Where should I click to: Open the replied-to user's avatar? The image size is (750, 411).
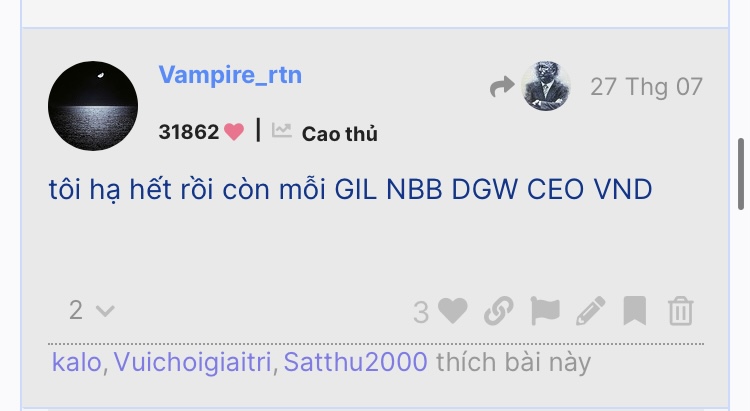point(546,86)
